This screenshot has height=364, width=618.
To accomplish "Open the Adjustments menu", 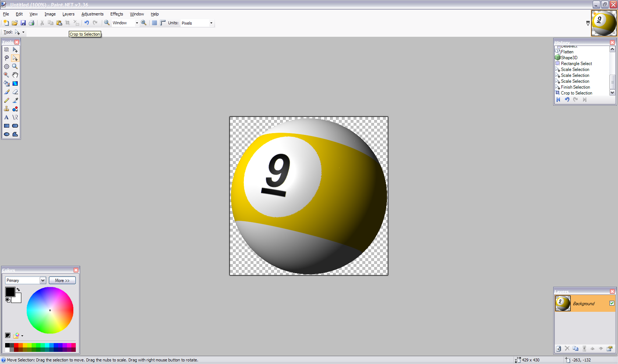I will (92, 14).
